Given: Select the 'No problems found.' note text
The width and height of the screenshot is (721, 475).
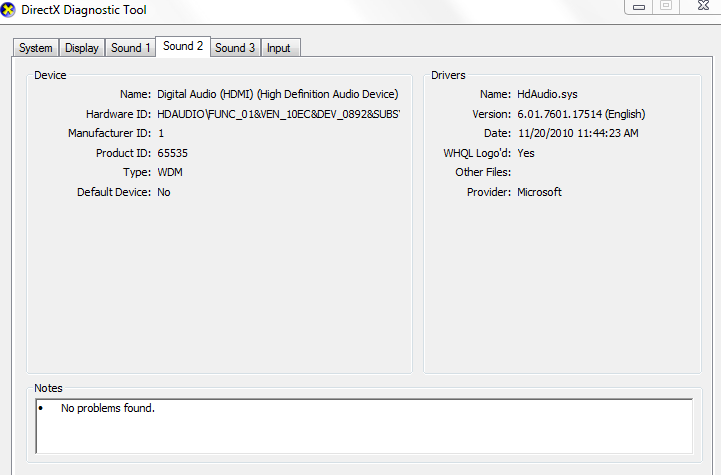Looking at the screenshot, I should (x=108, y=408).
